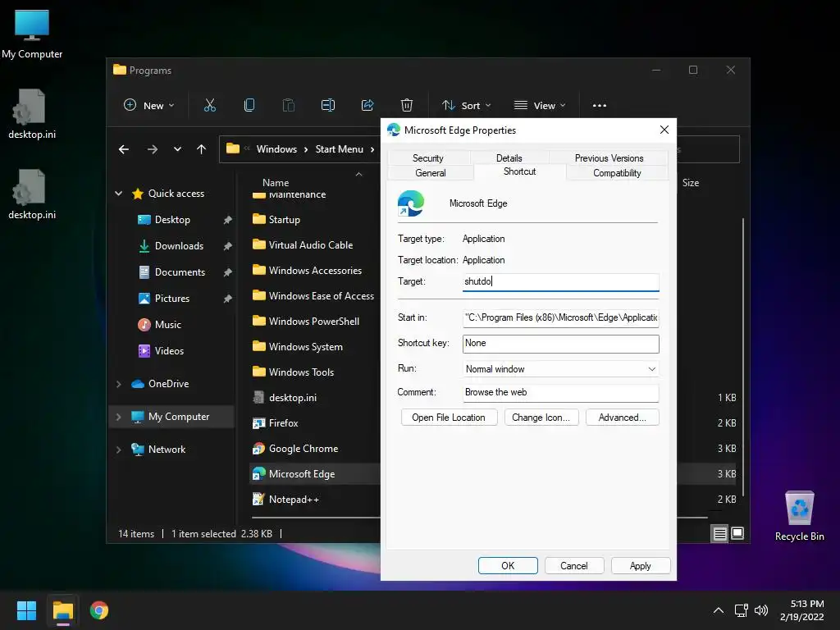Click OK in Edge Properties dialog
This screenshot has height=630, width=840.
(x=508, y=566)
